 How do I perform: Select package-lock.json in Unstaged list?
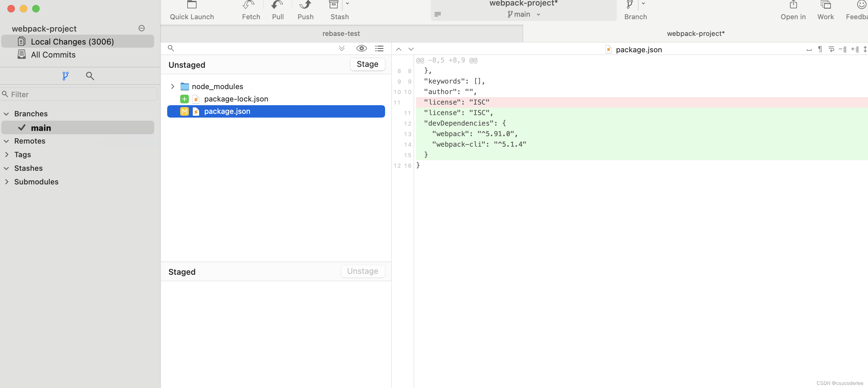click(x=236, y=99)
